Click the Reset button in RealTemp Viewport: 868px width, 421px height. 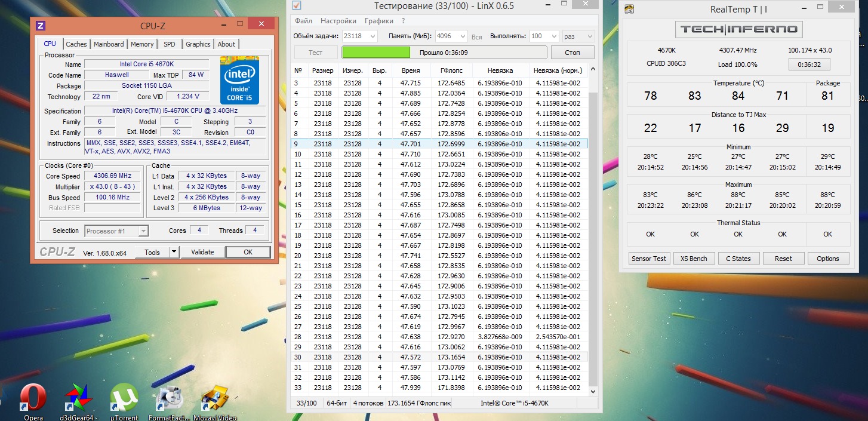783,259
